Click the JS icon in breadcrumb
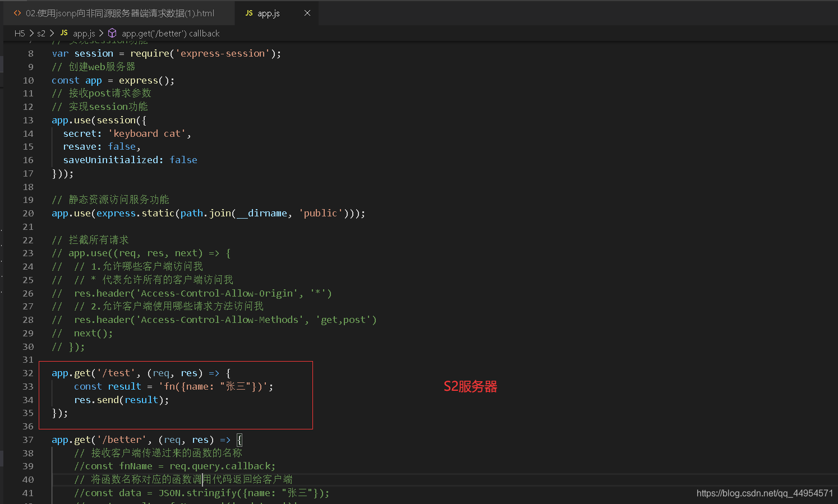The width and height of the screenshot is (838, 504). 64,33
